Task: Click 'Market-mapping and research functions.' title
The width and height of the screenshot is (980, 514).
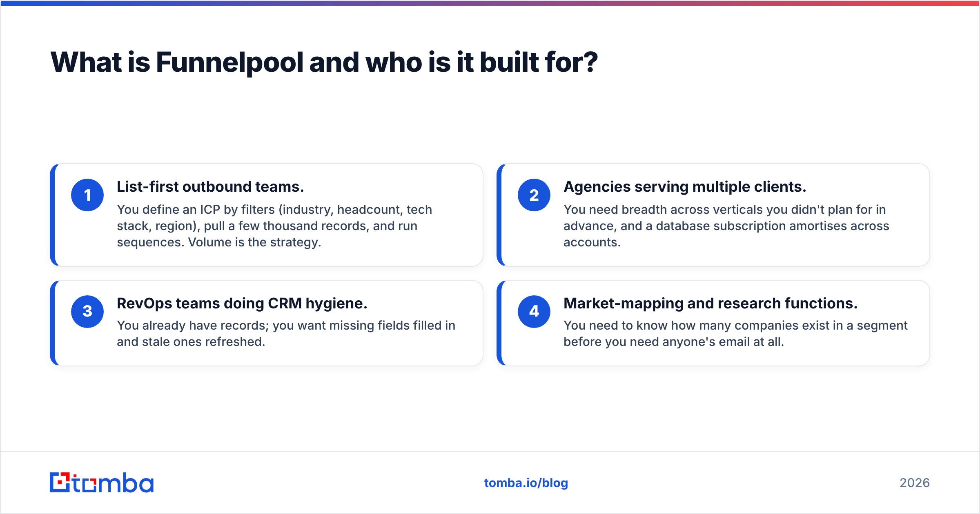Action: (710, 303)
